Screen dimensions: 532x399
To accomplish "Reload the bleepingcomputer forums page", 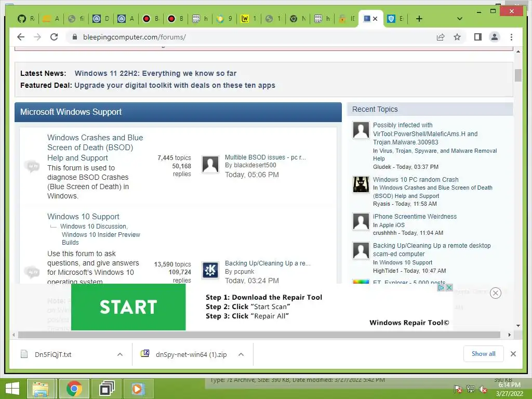I will pyautogui.click(x=54, y=37).
